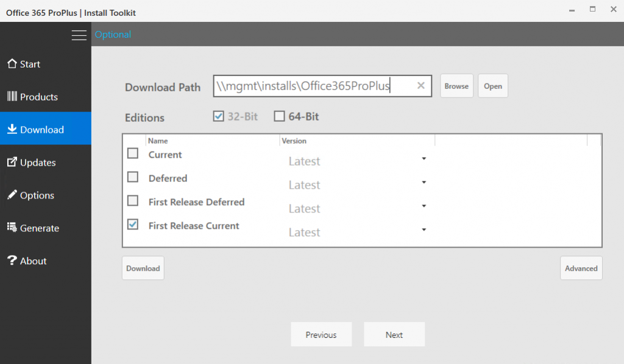Click the Generate icon in sidebar
The height and width of the screenshot is (364, 624).
pos(13,228)
